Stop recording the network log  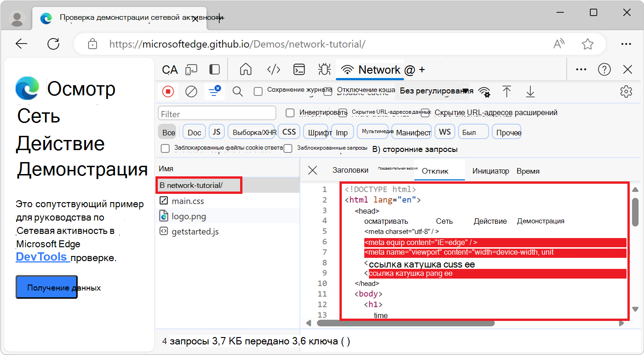[x=168, y=92]
